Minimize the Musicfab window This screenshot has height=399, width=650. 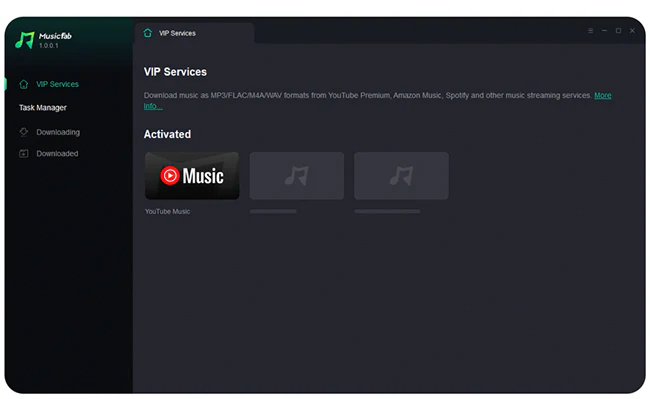[x=604, y=31]
